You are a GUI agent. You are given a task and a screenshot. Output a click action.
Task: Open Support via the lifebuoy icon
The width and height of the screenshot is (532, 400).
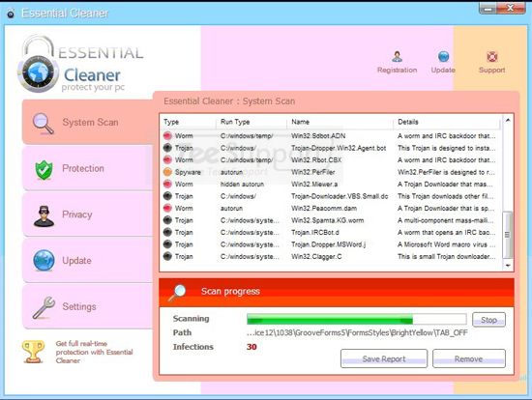[x=491, y=56]
